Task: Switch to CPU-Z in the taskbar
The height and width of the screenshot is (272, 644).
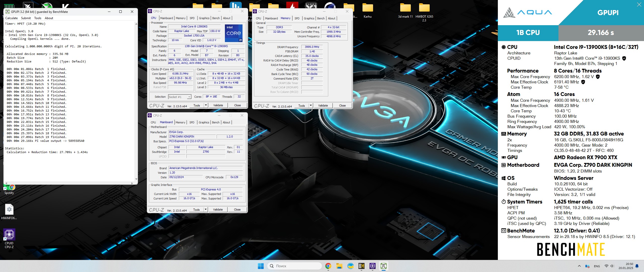Action: coord(373,266)
